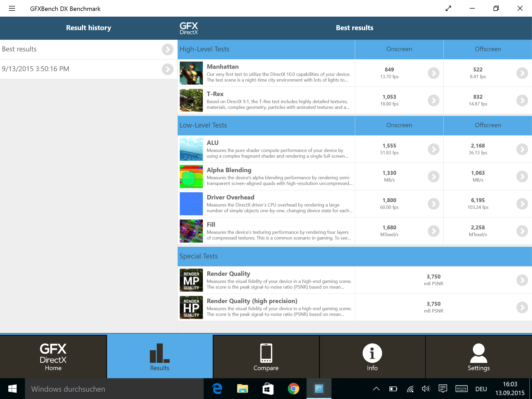The image size is (532, 399).
Task: Go to the GFX DirectX Home tab
Action: 53,356
